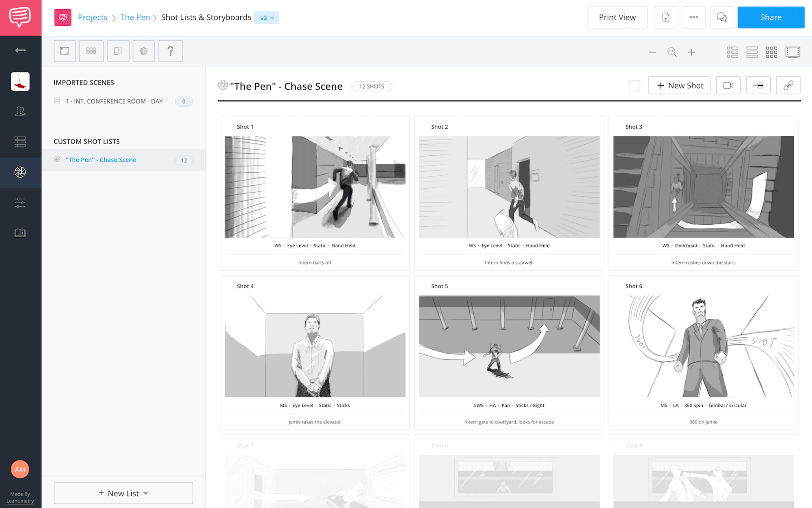Viewport: 812px width, 508px height.
Task: Expand the version dropdown showing v2
Action: click(267, 17)
